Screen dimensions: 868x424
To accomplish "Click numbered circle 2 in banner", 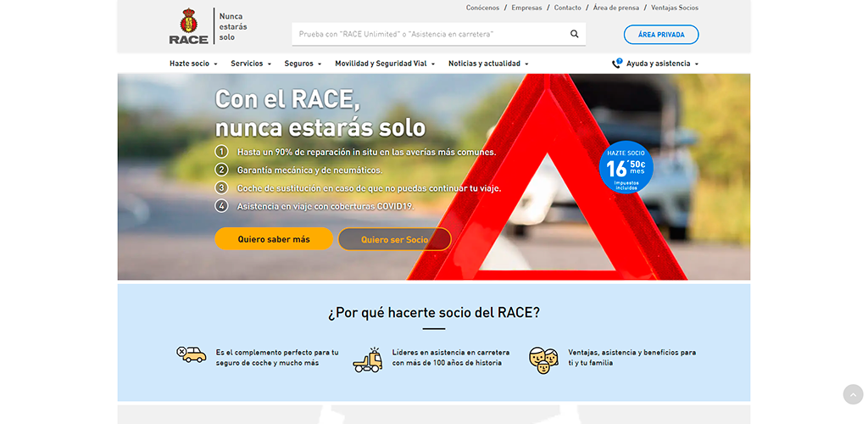I will click(x=221, y=170).
